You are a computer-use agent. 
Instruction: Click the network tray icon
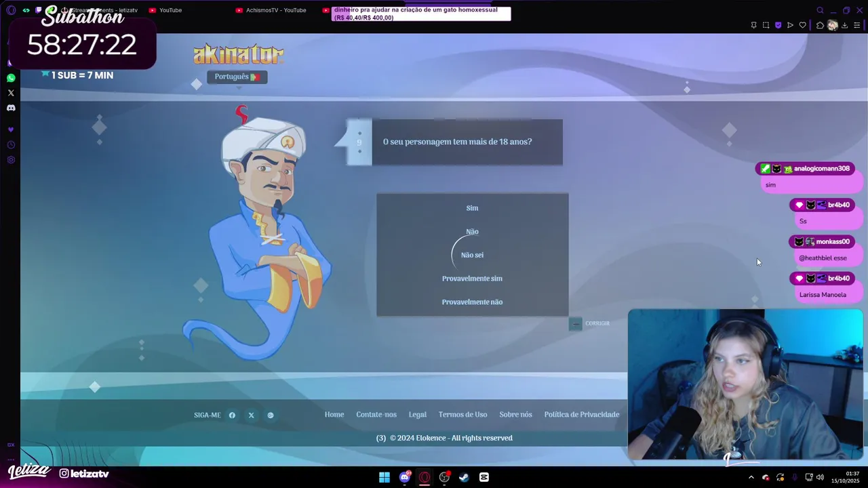(809, 477)
